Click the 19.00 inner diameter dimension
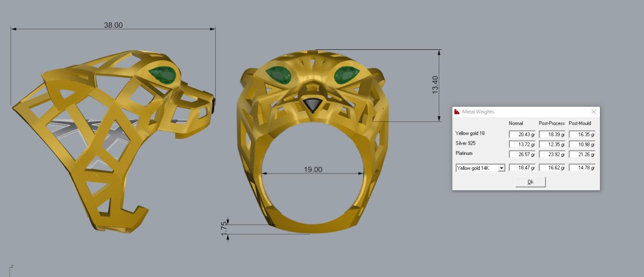 click(313, 169)
